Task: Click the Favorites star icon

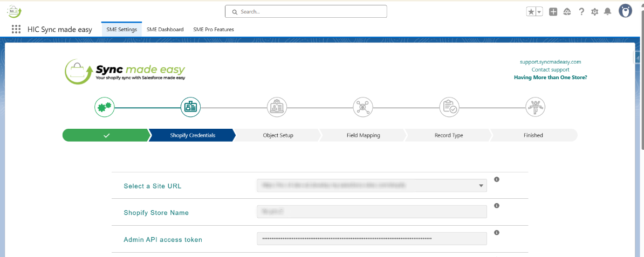Action: pos(531,12)
